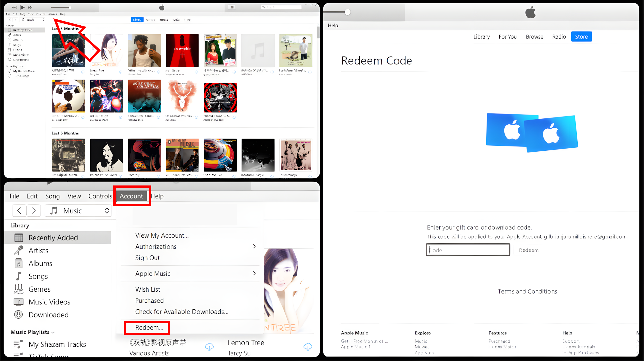Switch to Library tab in the Redeem Code panel
Viewport: 644px width, 361px height.
click(482, 37)
